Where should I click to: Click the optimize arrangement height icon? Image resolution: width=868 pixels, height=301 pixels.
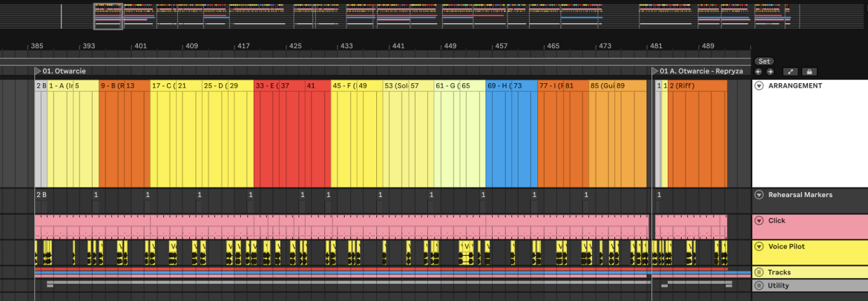791,72
